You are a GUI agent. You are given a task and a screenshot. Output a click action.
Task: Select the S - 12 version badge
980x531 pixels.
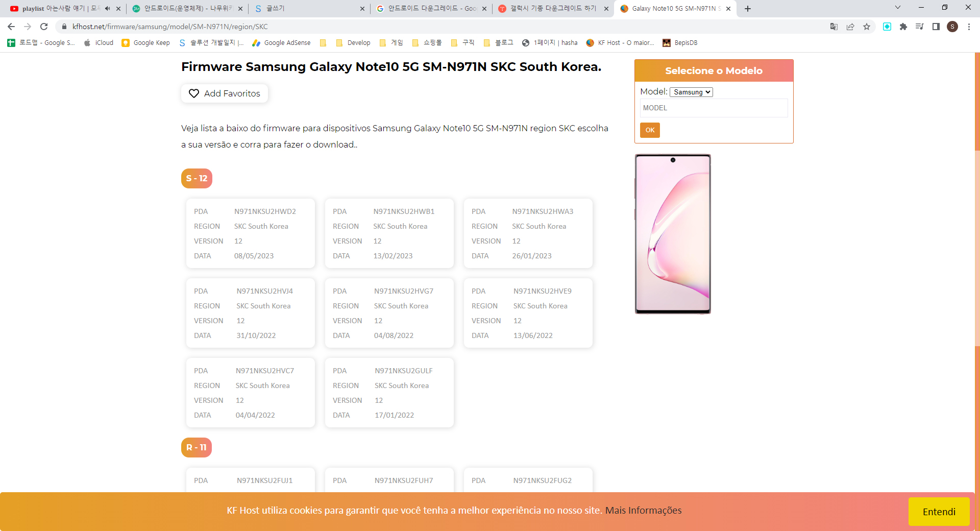[197, 178]
